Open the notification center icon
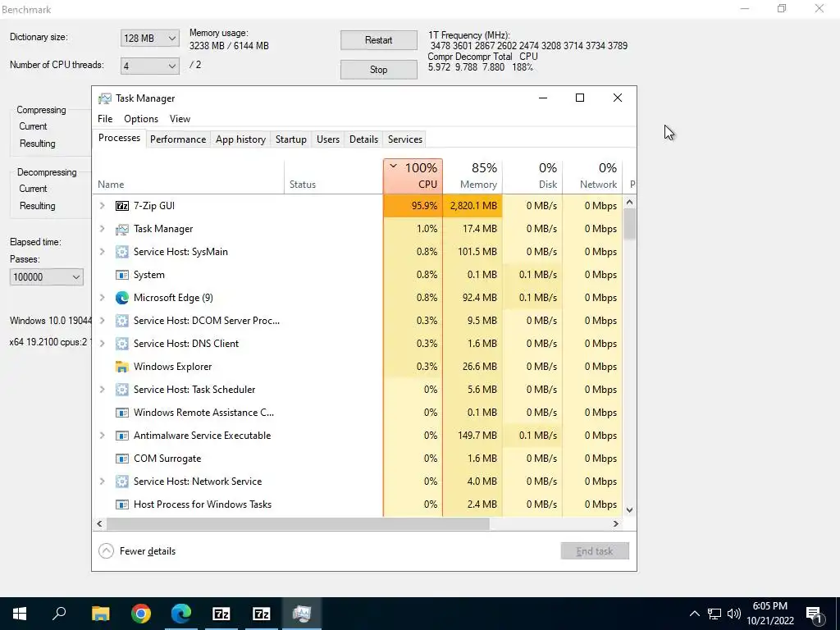The width and height of the screenshot is (840, 630). tap(815, 614)
